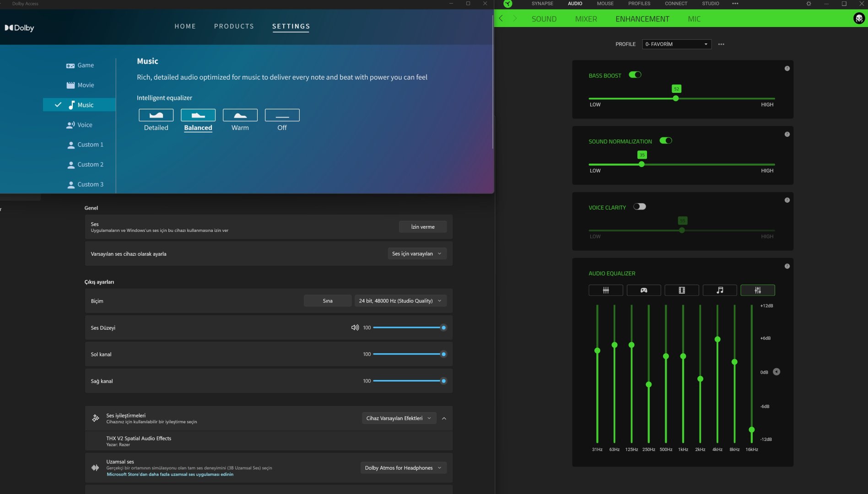This screenshot has width=868, height=494.
Task: Open the 0- FAVORİM profile dropdown
Action: pyautogui.click(x=677, y=44)
